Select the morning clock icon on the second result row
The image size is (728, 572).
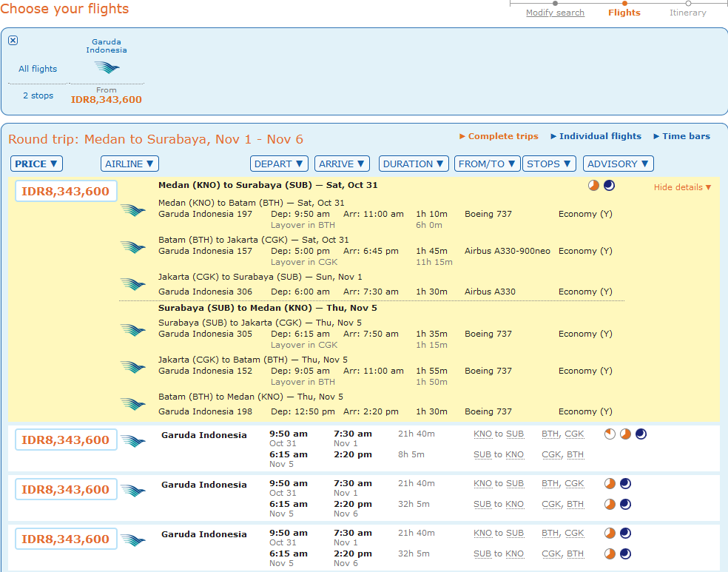coord(611,434)
